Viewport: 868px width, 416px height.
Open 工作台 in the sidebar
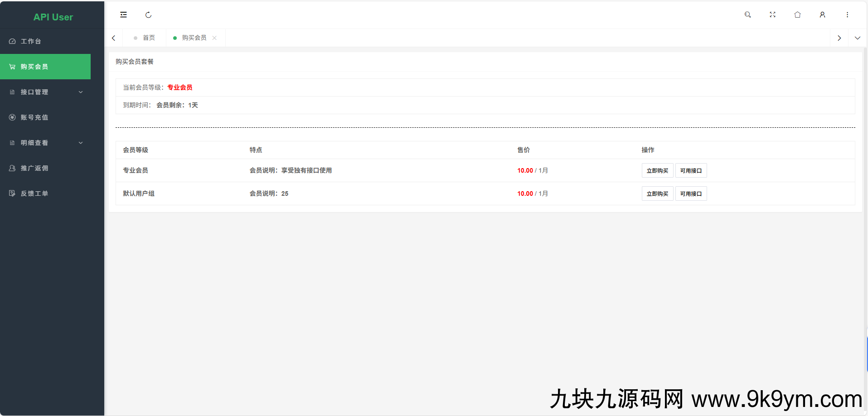[x=31, y=41]
